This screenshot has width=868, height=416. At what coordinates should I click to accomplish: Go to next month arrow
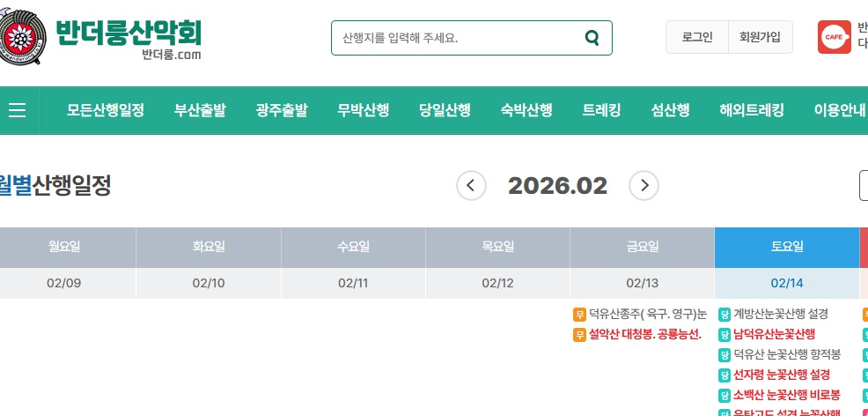(x=644, y=185)
